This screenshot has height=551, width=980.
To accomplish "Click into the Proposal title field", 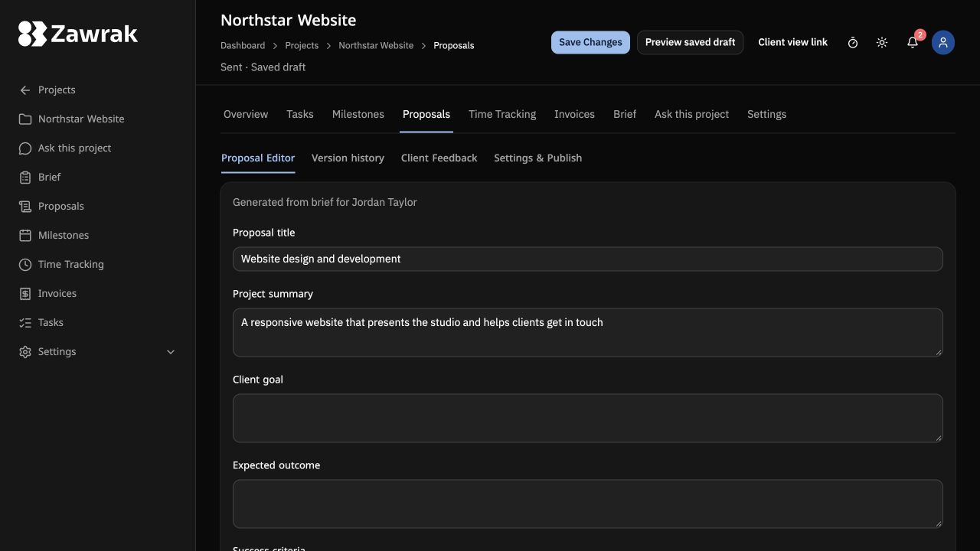I will (x=587, y=259).
